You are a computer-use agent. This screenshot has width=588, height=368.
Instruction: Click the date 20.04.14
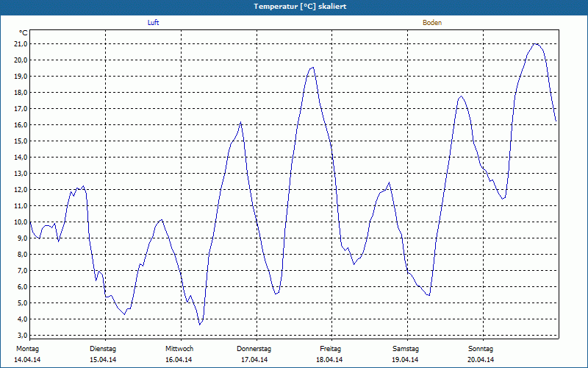coord(481,360)
